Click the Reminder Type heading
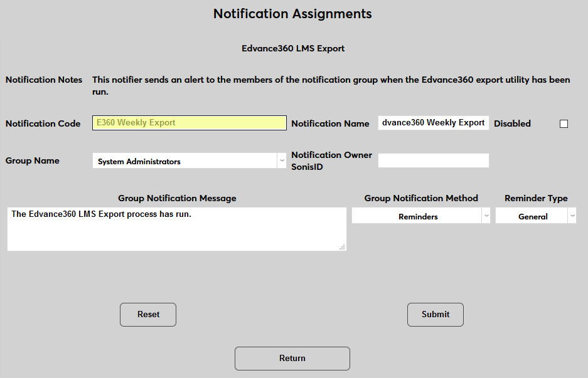Screen dimensions: 588x378 [536, 198]
